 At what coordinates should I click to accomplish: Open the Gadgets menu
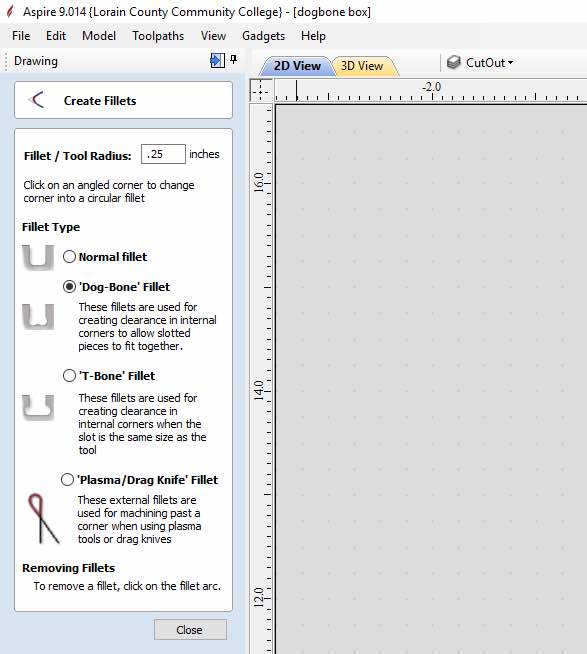(x=263, y=36)
